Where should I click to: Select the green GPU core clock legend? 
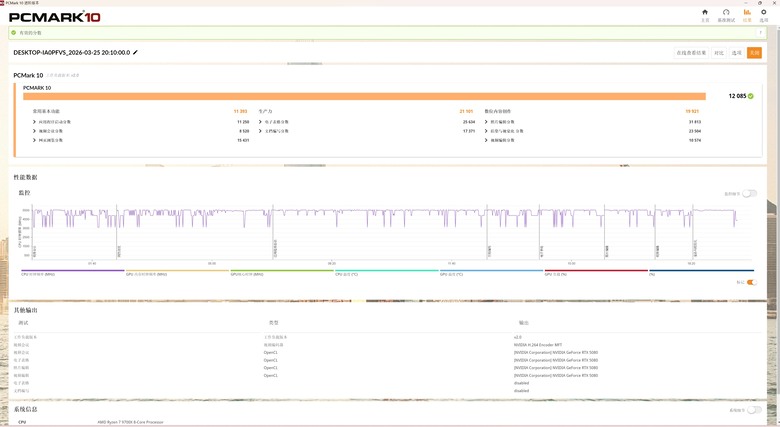[x=282, y=272]
